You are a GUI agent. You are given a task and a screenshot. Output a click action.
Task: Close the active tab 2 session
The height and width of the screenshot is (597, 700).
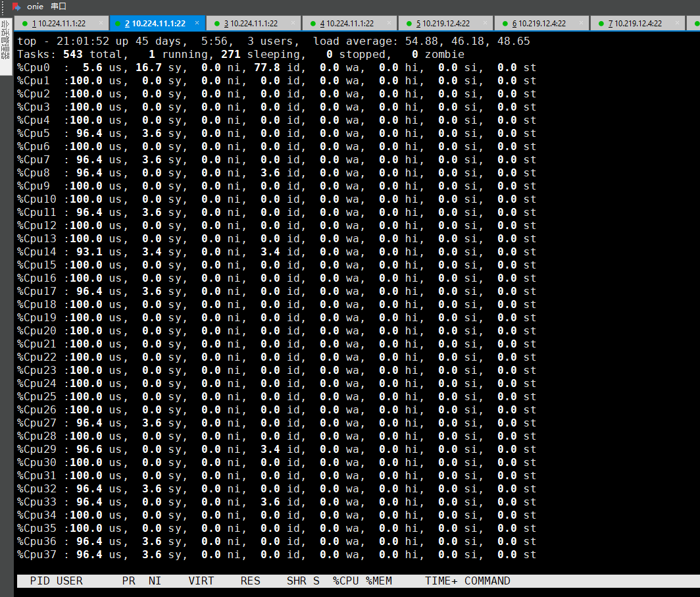tap(197, 23)
